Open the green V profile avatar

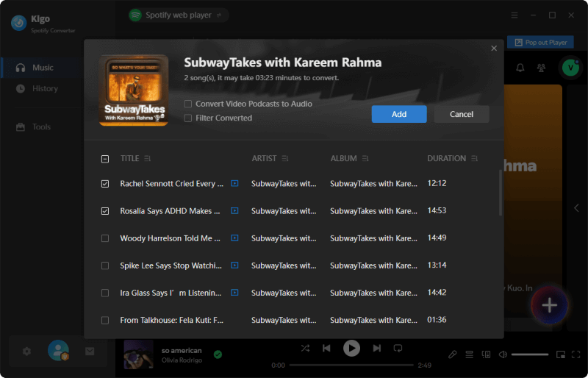tap(570, 68)
